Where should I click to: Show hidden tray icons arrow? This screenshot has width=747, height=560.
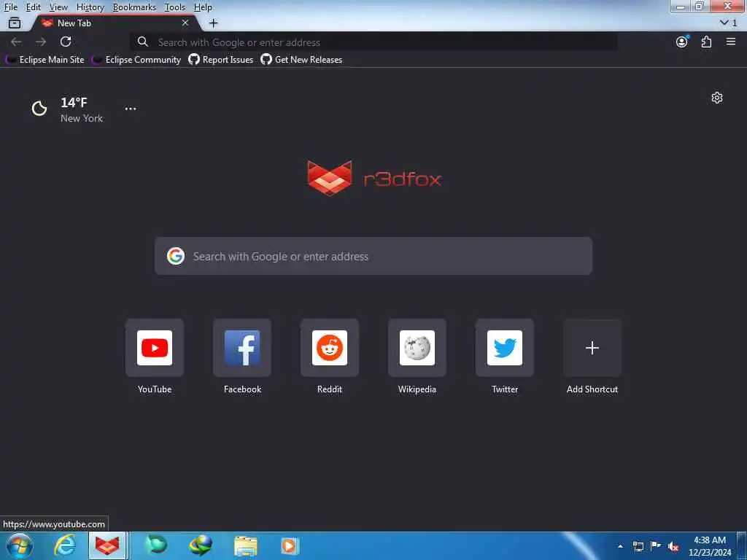click(x=620, y=546)
